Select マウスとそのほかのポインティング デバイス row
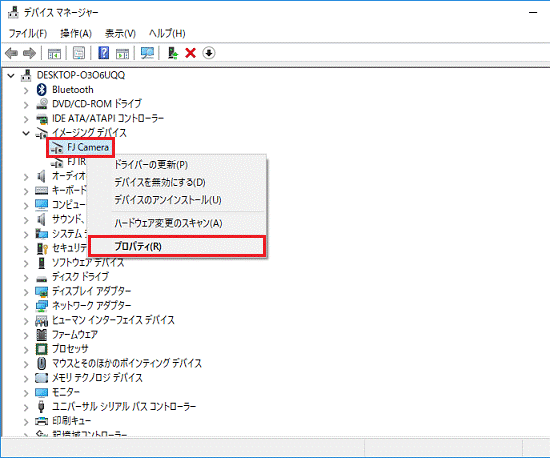 tap(127, 363)
